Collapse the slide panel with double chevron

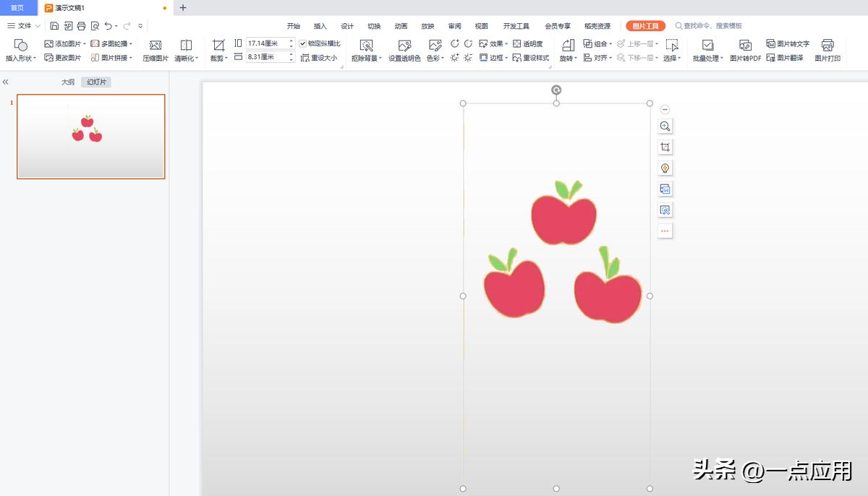[x=6, y=82]
